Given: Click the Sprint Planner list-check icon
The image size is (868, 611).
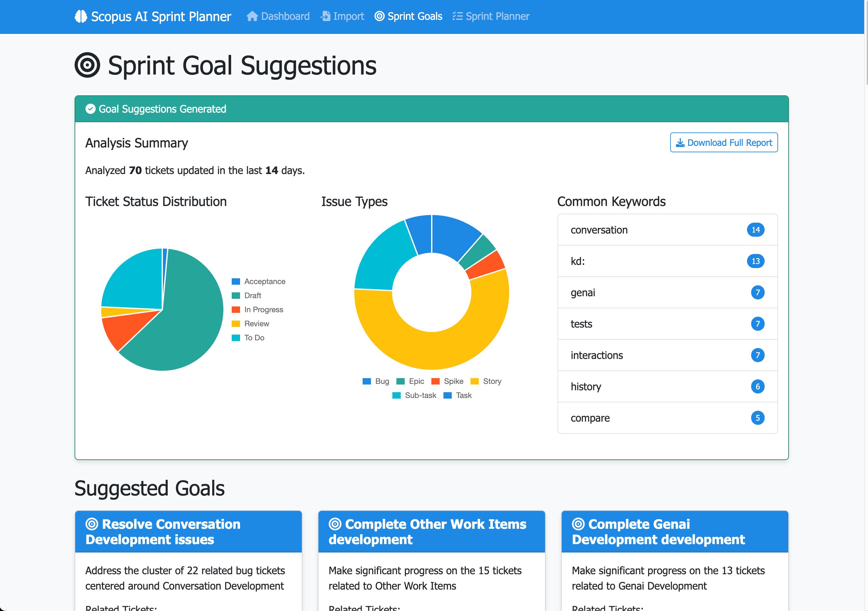Looking at the screenshot, I should point(457,16).
